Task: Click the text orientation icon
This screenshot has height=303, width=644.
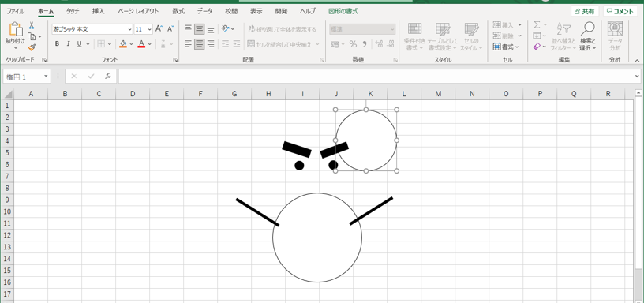Action: (226, 28)
